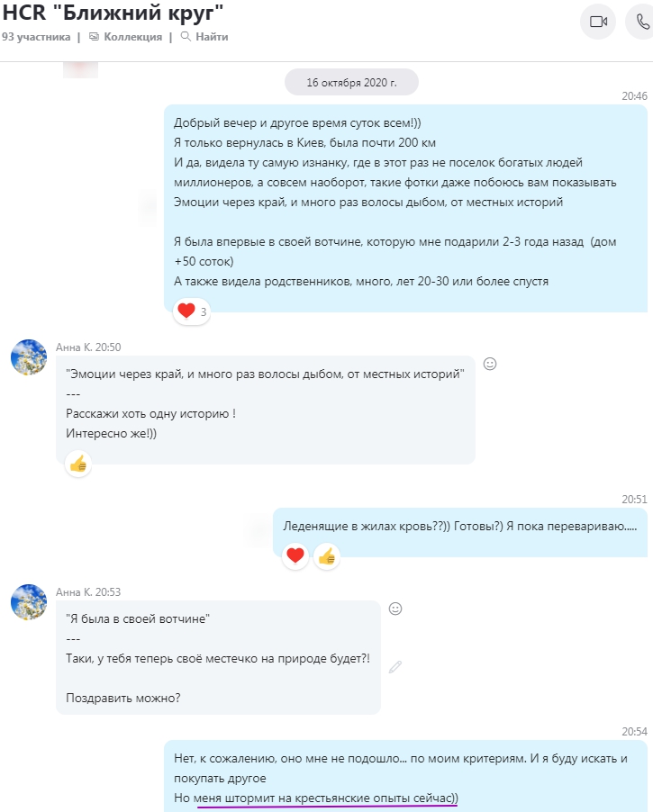Start an audio call with phone icon
Viewport: 653px width, 812px height.
[641, 22]
